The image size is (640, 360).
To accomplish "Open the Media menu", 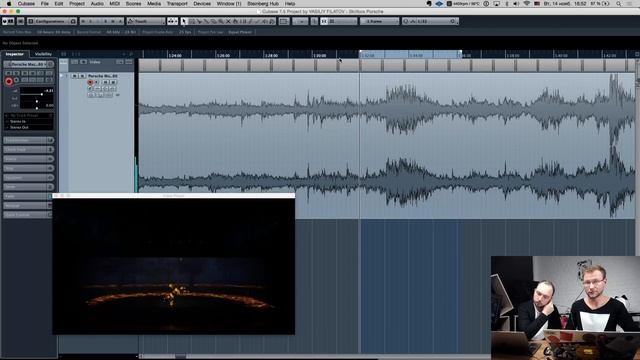I will coord(154,4).
